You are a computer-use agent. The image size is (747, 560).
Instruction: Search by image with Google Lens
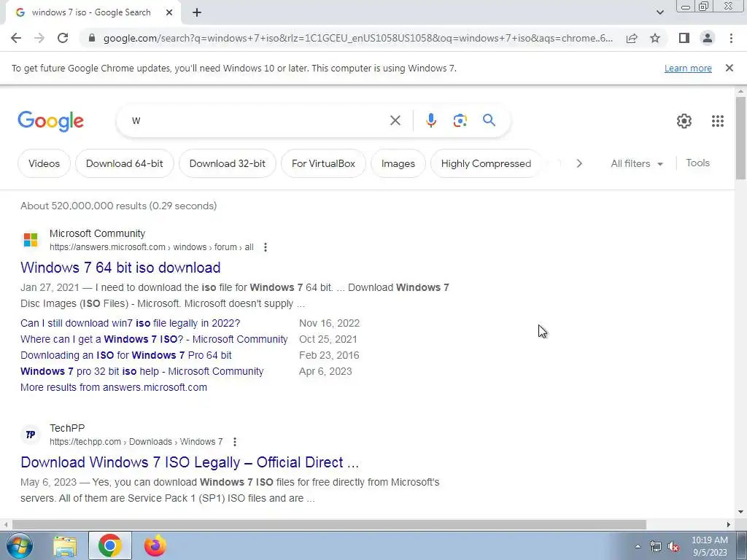460,120
